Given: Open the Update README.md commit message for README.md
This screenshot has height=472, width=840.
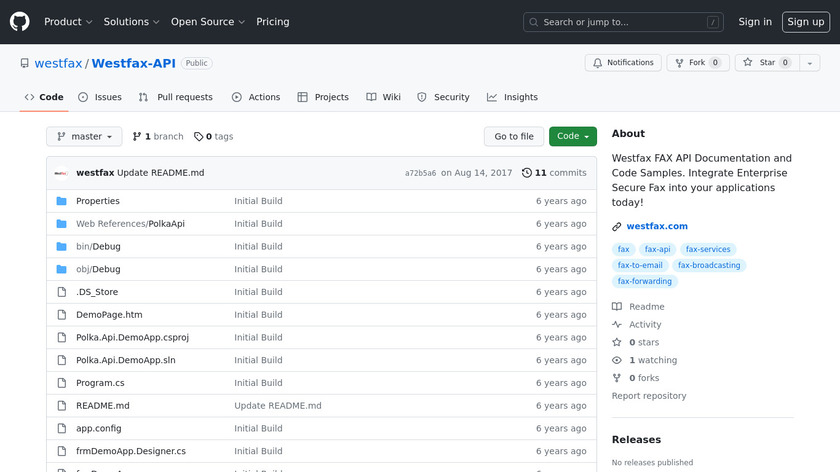Looking at the screenshot, I should pos(278,406).
